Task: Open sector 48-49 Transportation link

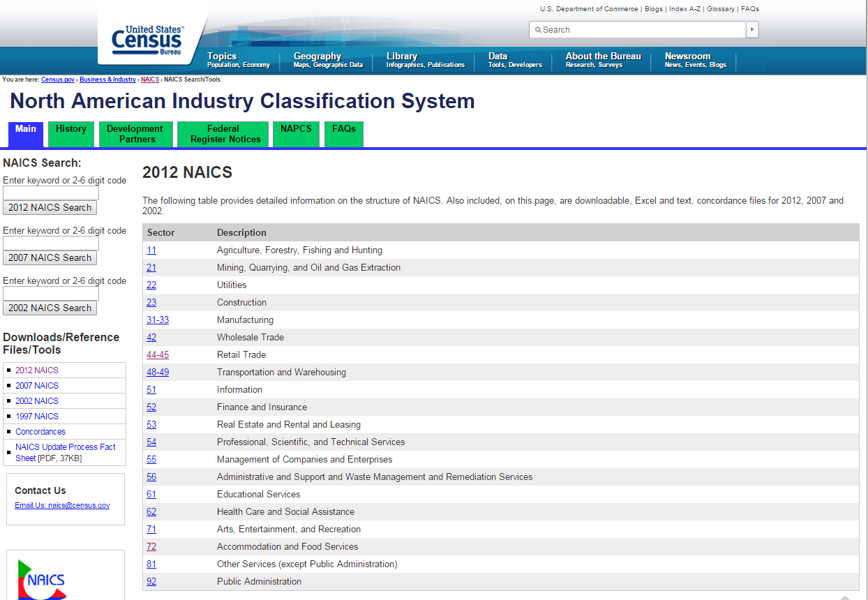Action: (x=158, y=373)
